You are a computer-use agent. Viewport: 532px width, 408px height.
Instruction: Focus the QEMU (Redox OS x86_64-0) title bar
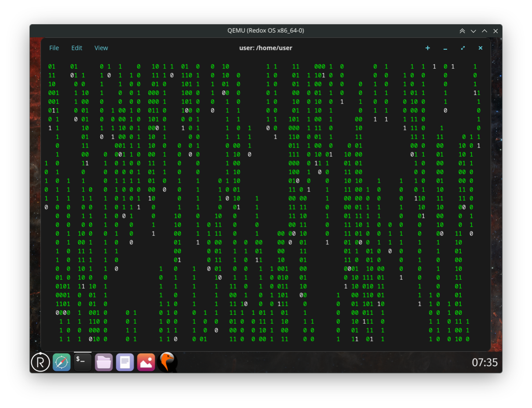click(266, 31)
